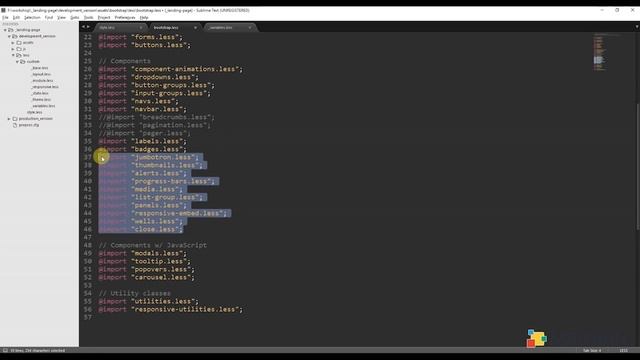
Task: Expand the production_version folder arrow
Action: tap(9, 119)
